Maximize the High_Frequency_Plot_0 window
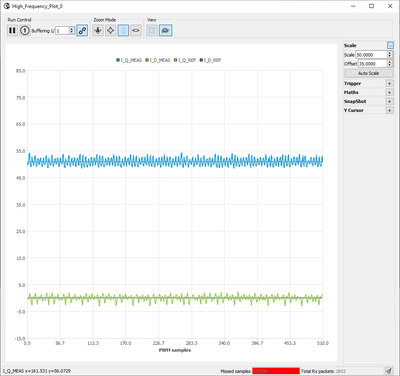The image size is (400, 376). (x=372, y=6)
